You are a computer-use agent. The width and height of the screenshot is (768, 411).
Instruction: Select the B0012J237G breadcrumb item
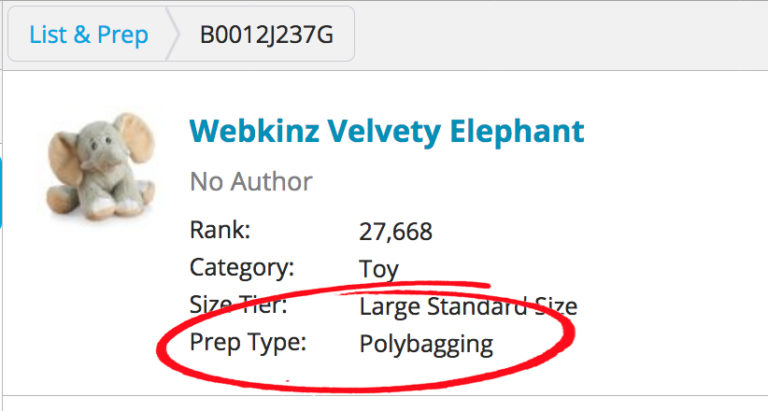[x=266, y=35]
